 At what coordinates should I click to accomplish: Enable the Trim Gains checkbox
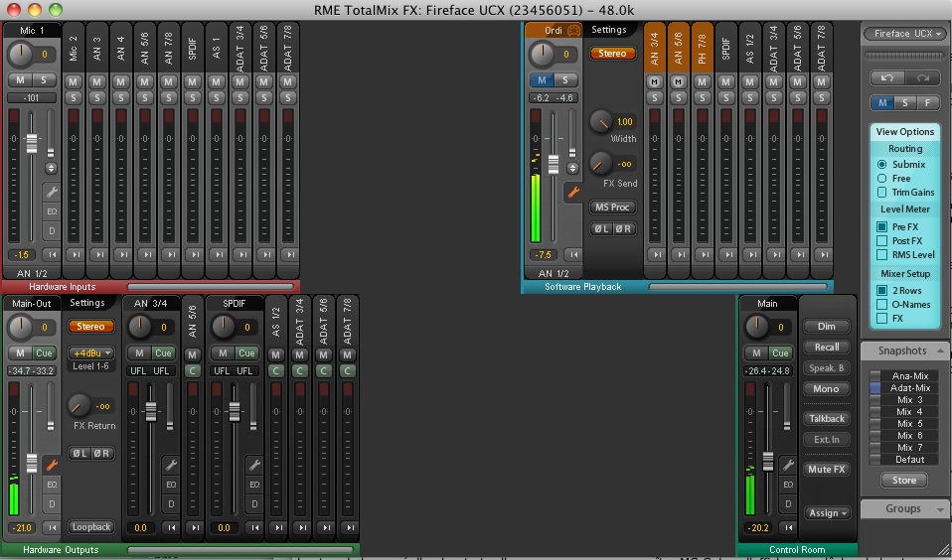click(x=881, y=193)
